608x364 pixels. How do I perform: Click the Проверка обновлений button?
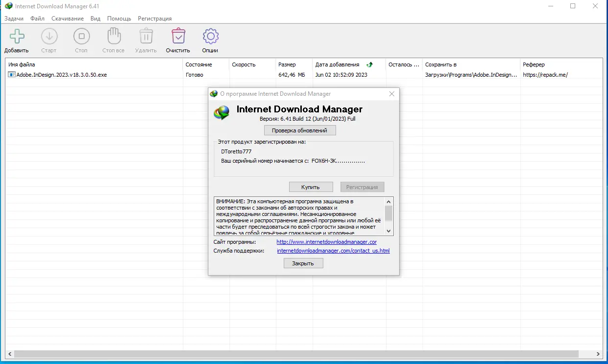(x=300, y=130)
